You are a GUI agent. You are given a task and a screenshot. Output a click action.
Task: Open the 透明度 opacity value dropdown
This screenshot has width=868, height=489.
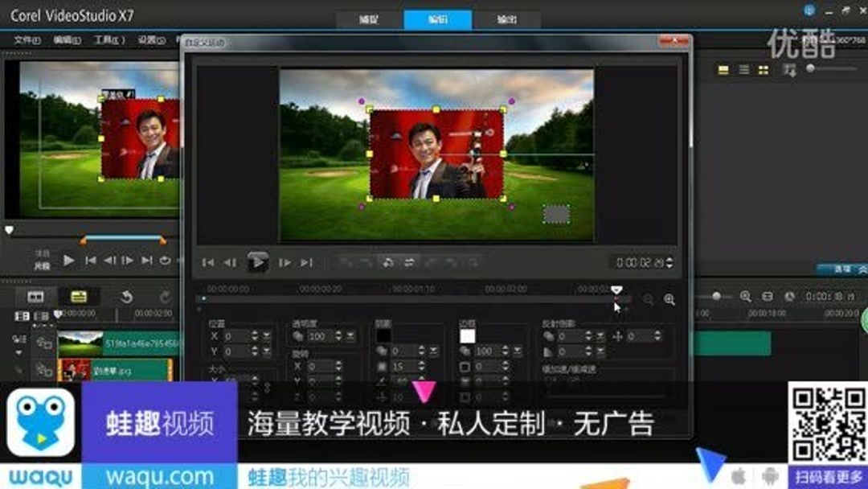coord(352,337)
